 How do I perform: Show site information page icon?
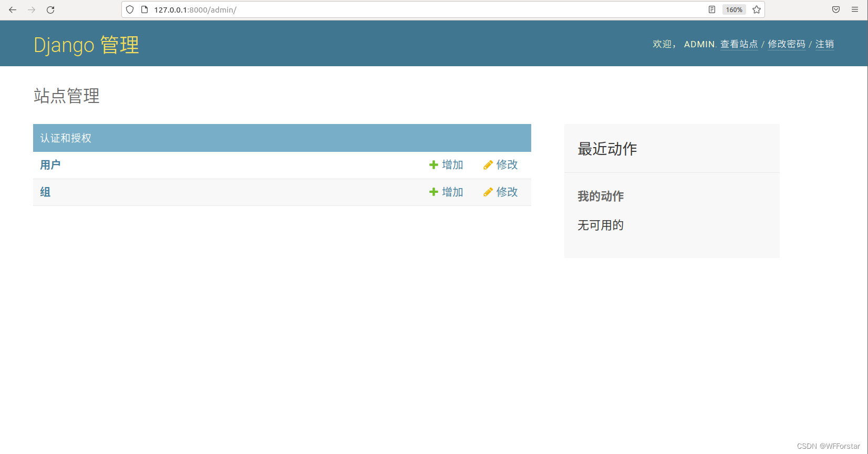click(144, 9)
